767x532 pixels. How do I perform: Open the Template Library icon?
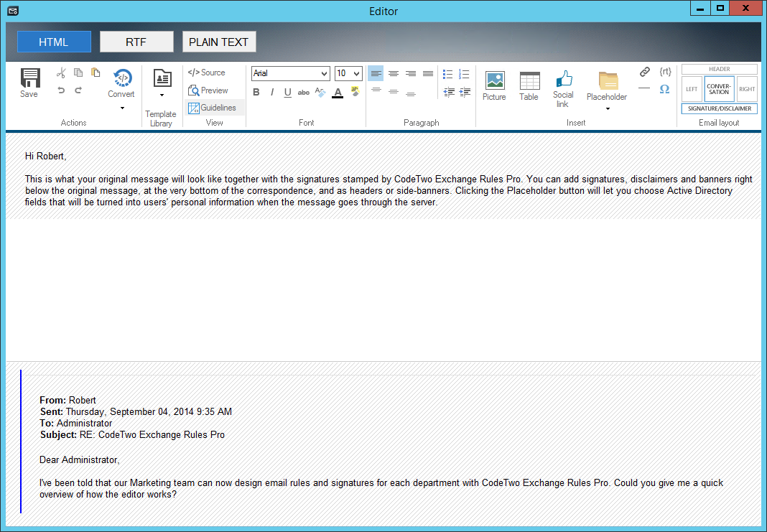pos(162,78)
